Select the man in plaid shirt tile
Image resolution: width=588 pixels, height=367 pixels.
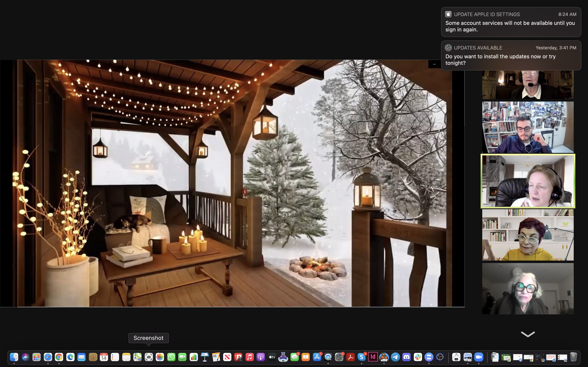[x=528, y=127]
